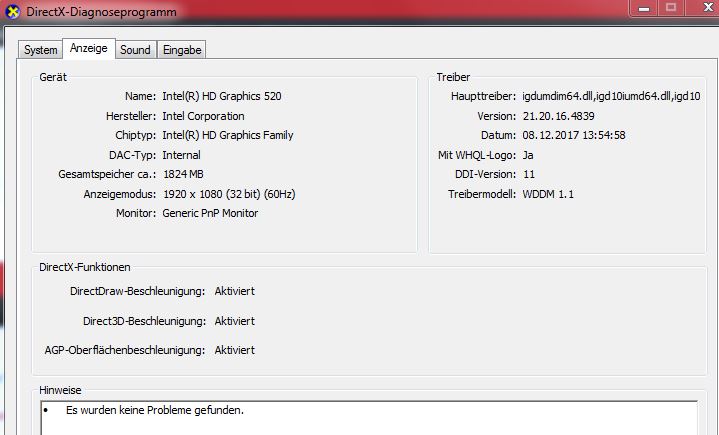Click the DirectDraw-Beschleunigung status Aktiviert
This screenshot has height=435, width=719.
point(234,291)
